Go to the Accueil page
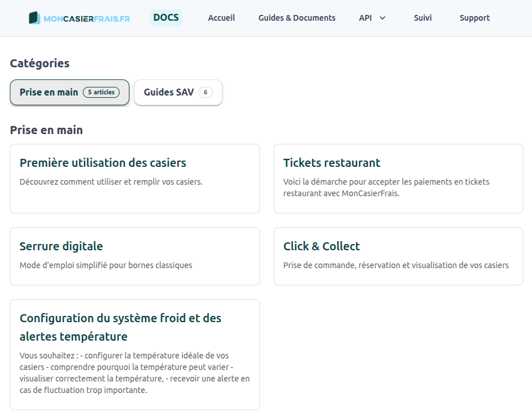The width and height of the screenshot is (532, 416). click(221, 18)
